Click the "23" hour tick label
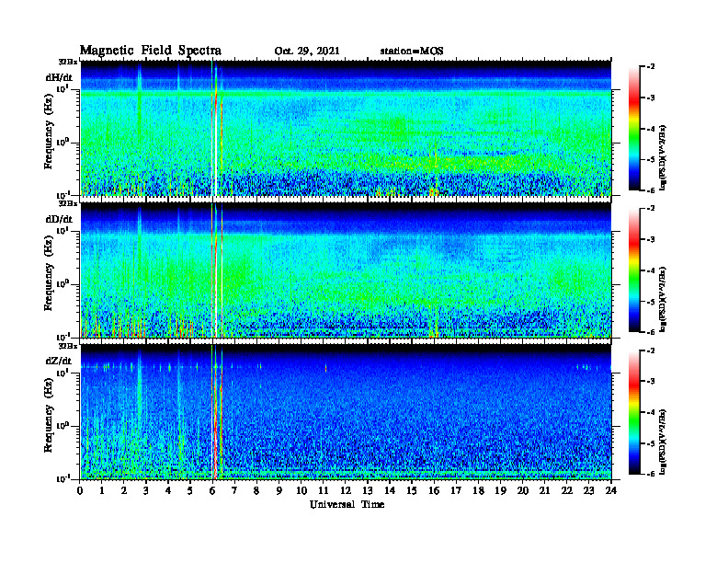 [x=589, y=491]
